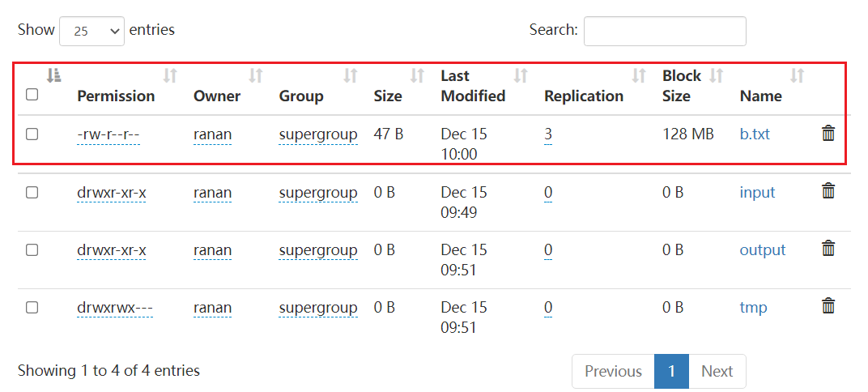Edit permission -rw-r--r-- of b.txt
Screen dimensions: 868x392
(x=108, y=134)
